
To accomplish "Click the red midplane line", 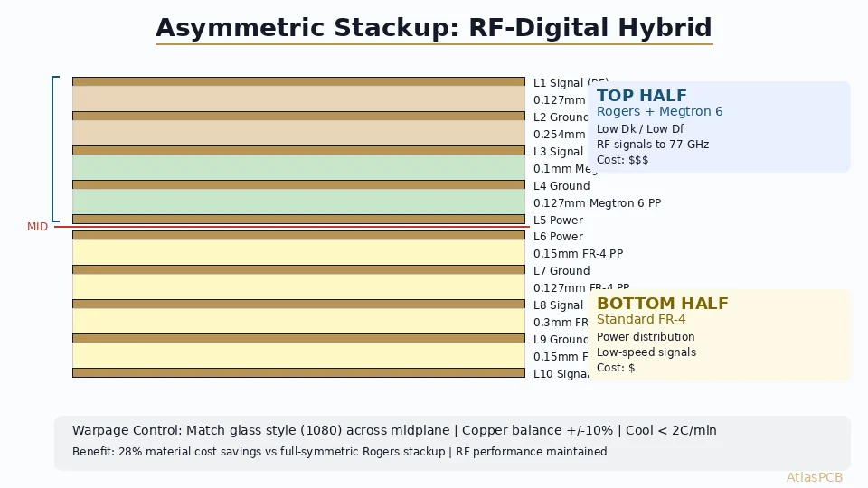I will [x=292, y=227].
